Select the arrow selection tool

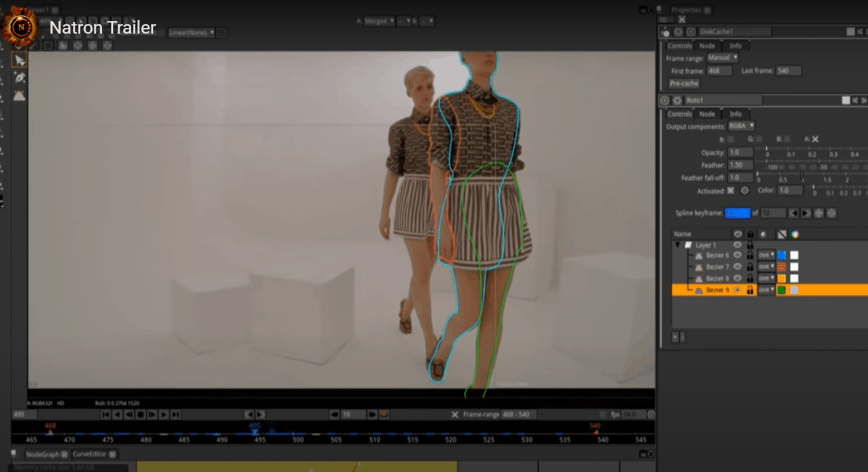click(20, 60)
